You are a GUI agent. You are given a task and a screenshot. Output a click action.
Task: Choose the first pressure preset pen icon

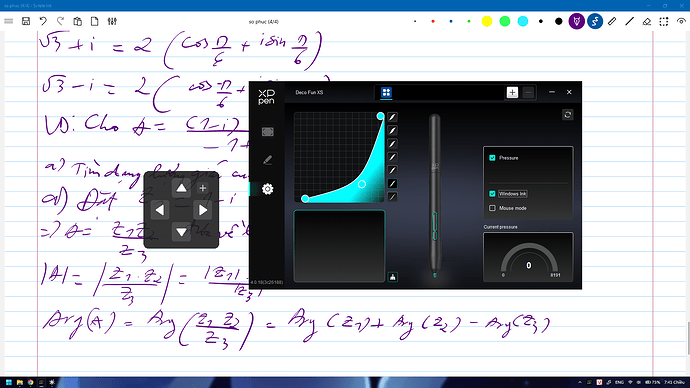point(393,117)
